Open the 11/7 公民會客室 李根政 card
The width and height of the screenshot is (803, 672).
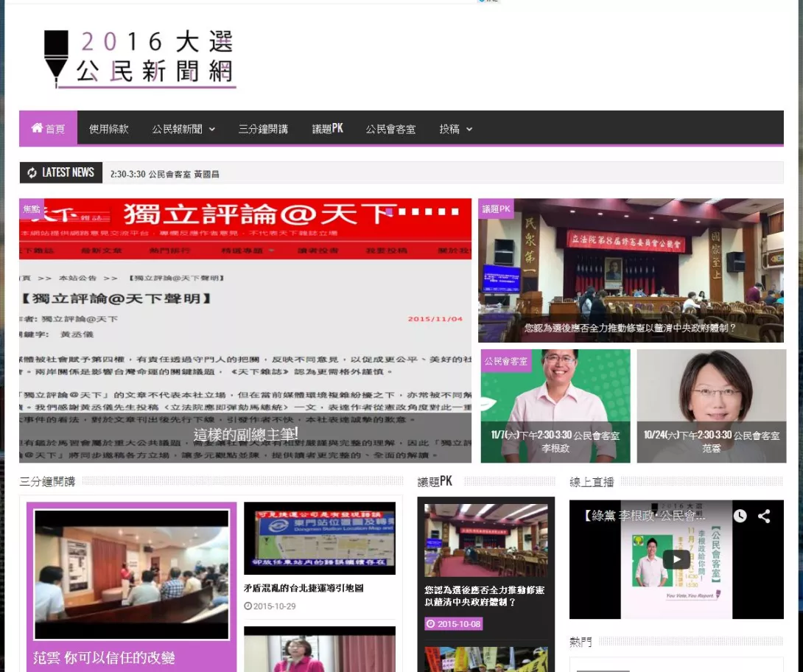(x=555, y=406)
